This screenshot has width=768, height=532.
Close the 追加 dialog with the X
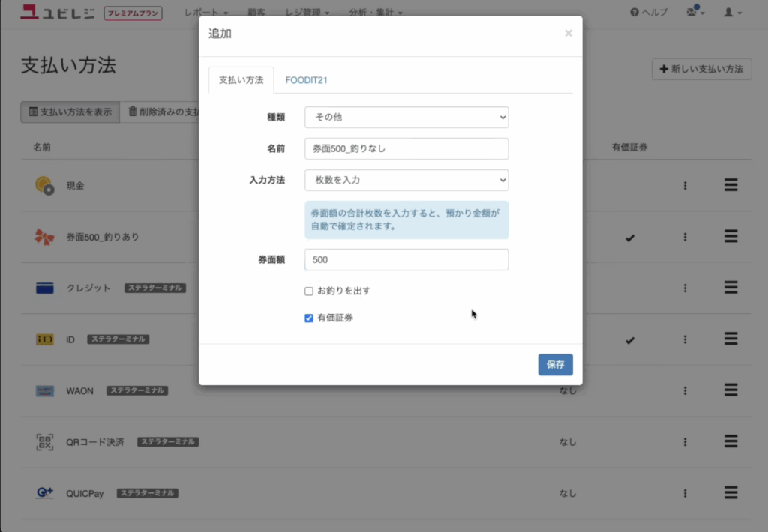[x=568, y=33]
